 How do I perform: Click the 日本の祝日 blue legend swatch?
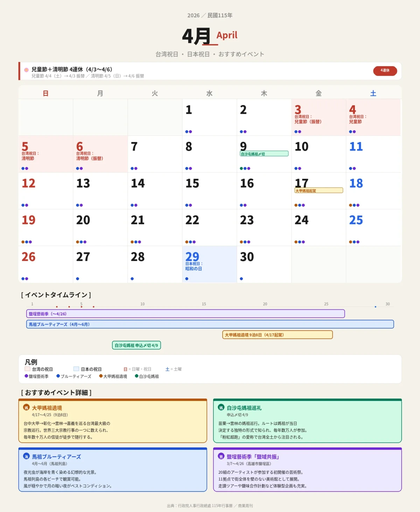pyautogui.click(x=76, y=369)
